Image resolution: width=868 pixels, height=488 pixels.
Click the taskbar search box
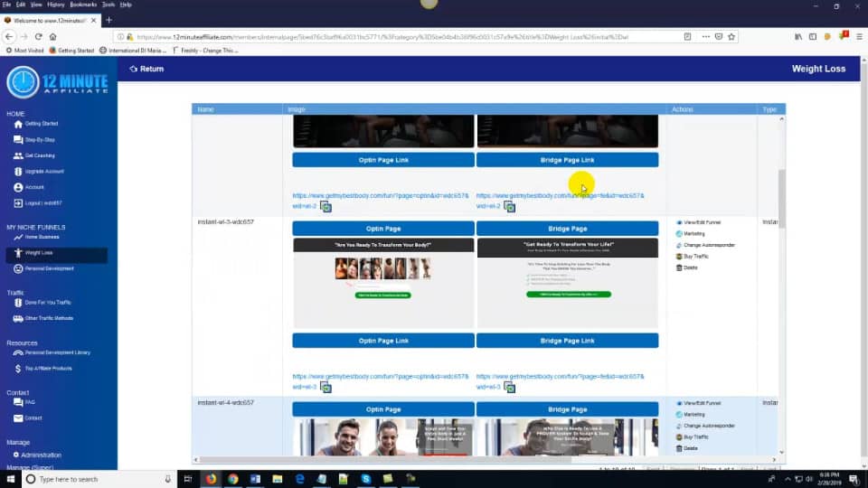coord(99,479)
